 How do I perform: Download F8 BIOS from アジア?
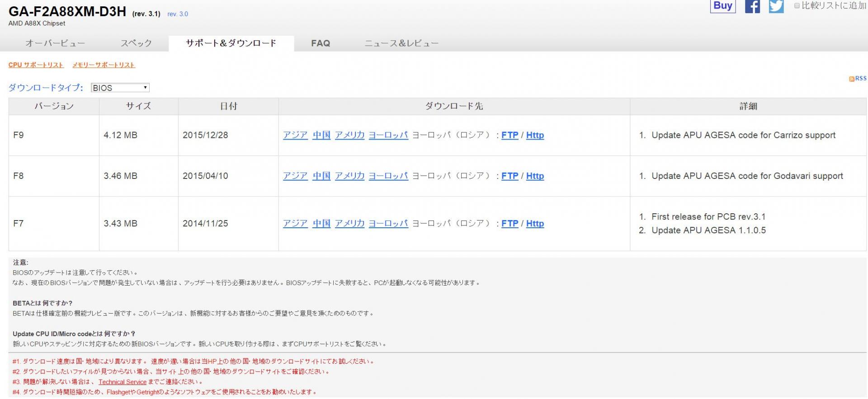tap(295, 176)
